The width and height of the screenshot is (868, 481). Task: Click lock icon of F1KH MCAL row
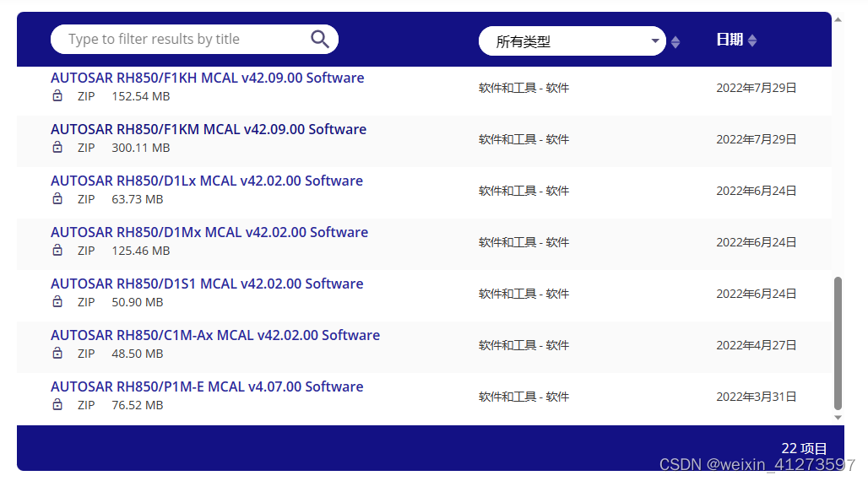click(57, 95)
